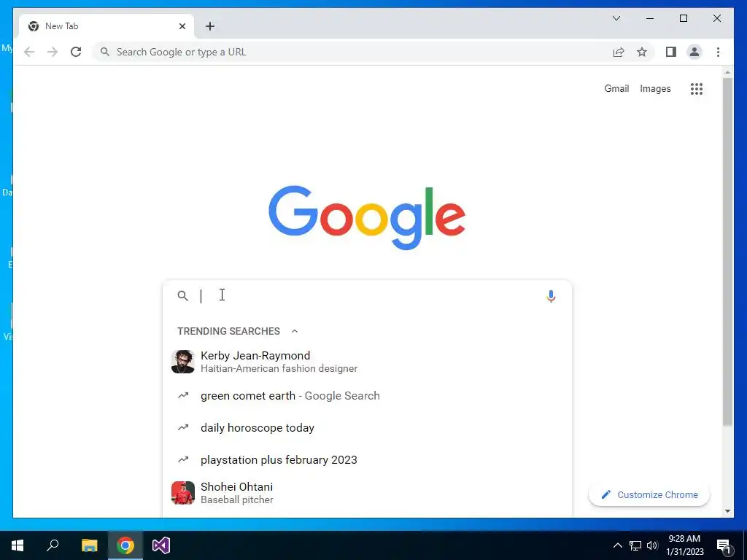
Task: Select Shohei Ohtani suggestion
Action: 367,493
